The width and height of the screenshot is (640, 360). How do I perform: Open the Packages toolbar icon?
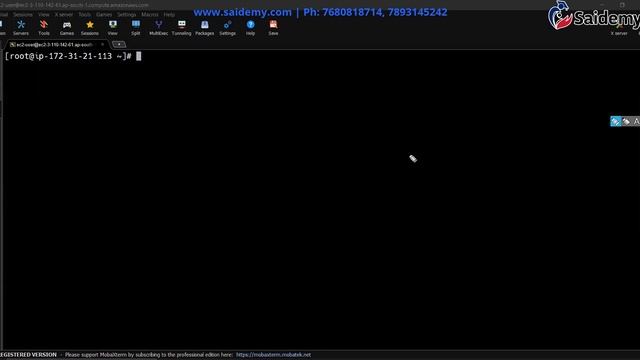click(x=204, y=28)
